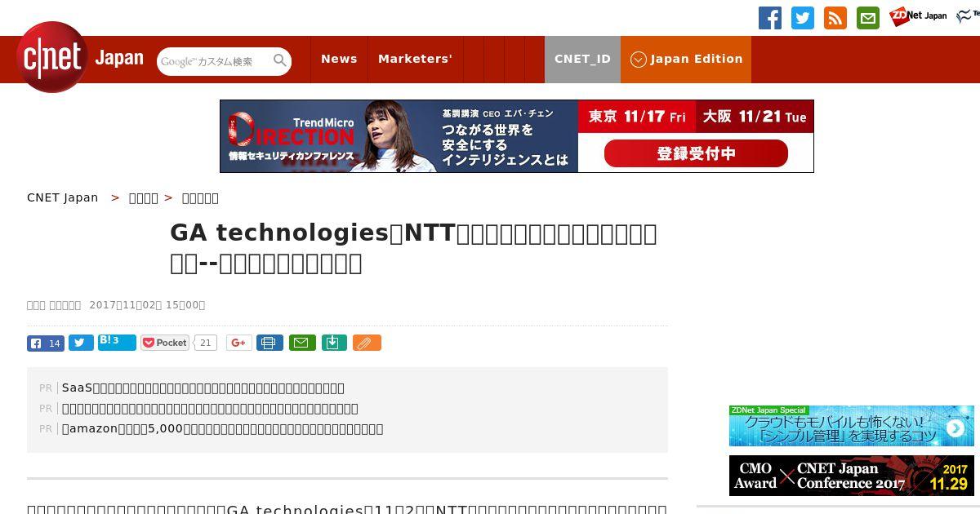
Task: Click the blue print article icon
Action: click(x=269, y=343)
